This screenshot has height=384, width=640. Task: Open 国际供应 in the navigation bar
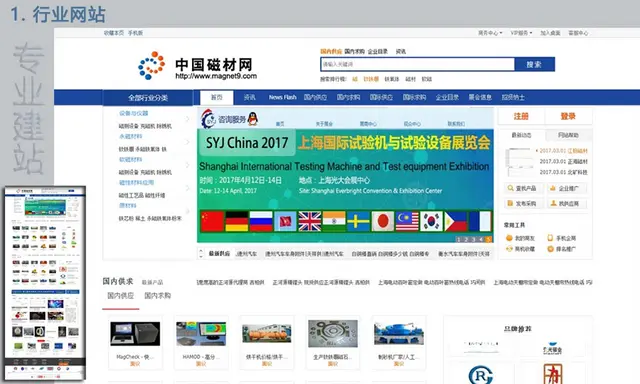381,98
